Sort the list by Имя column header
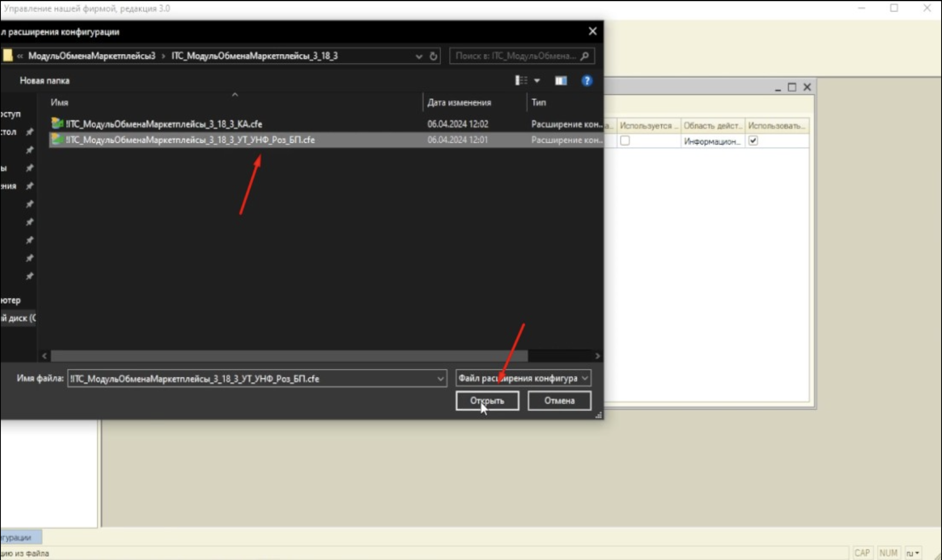Screen dimensions: 942x560 (x=59, y=102)
